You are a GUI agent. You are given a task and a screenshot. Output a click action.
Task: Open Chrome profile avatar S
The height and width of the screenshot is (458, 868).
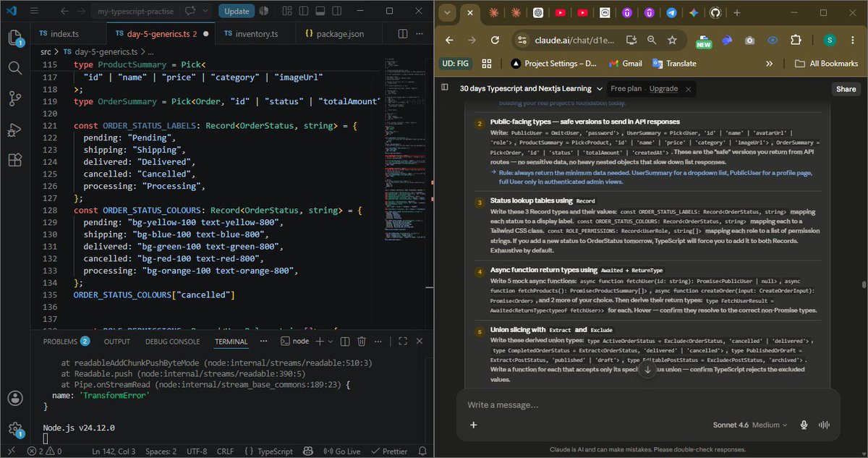tap(829, 41)
